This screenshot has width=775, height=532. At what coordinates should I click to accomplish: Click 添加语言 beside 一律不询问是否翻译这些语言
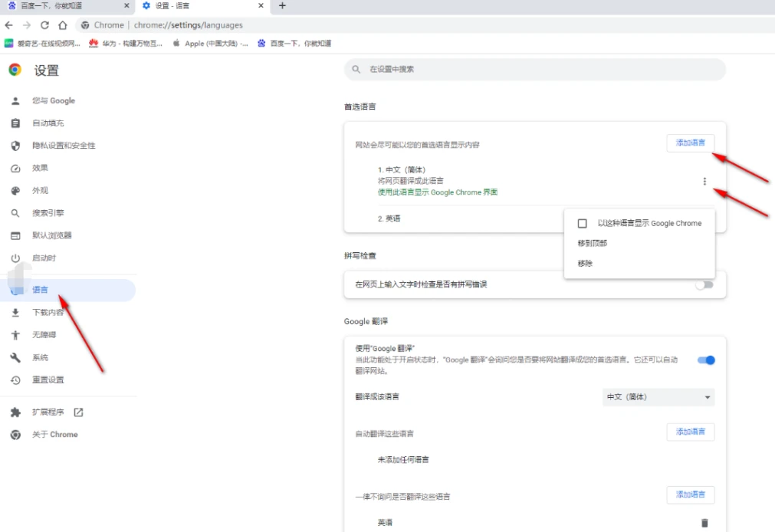[x=691, y=495]
